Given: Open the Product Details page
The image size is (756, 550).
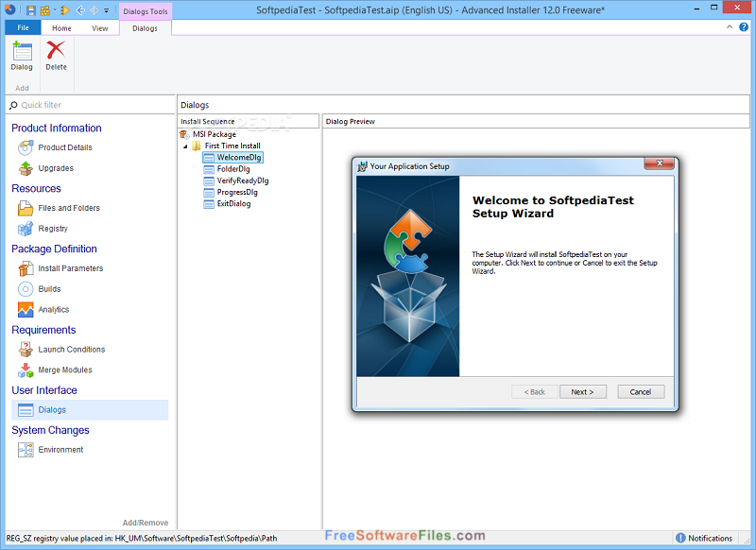Looking at the screenshot, I should point(65,147).
